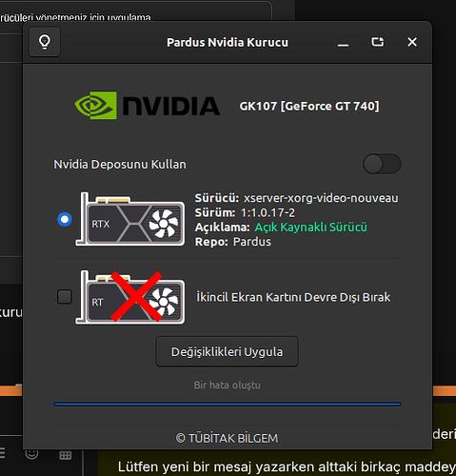456x476 pixels.
Task: Click the Açık Kaynaklı Sürücü description text
Action: [311, 228]
